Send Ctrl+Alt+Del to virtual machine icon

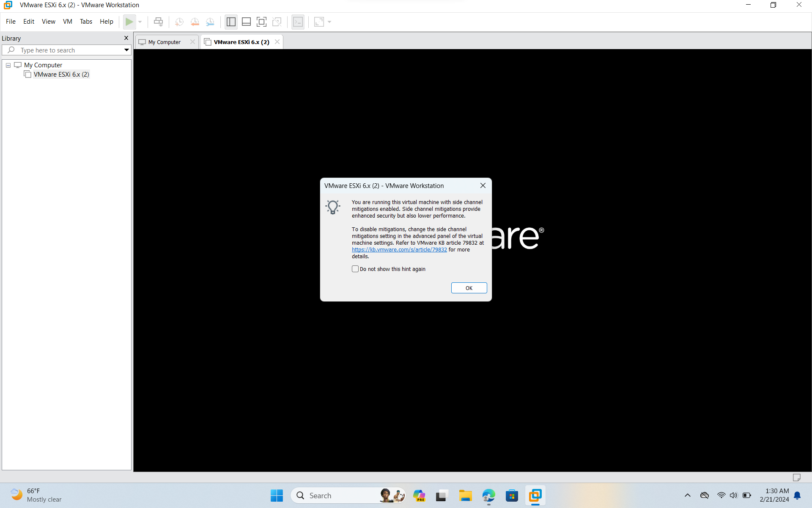159,22
